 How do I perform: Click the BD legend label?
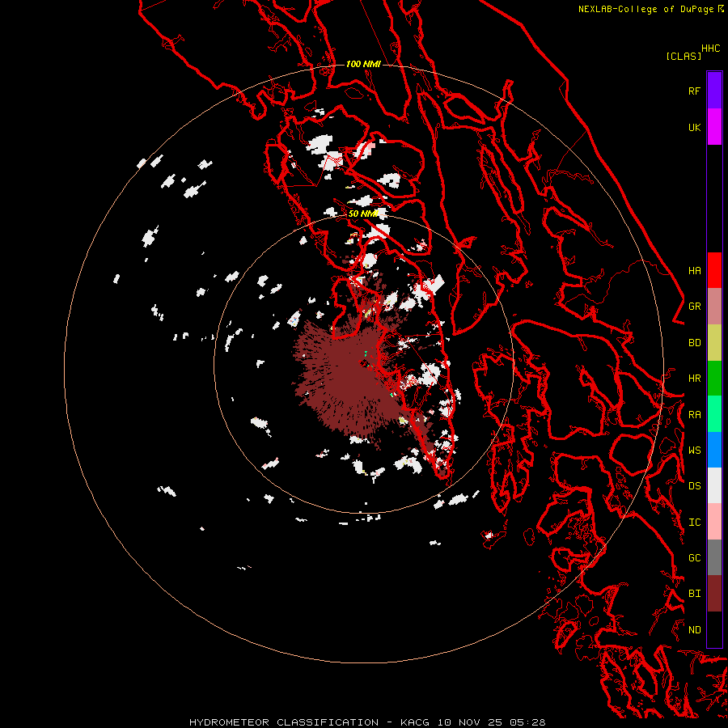click(x=694, y=343)
